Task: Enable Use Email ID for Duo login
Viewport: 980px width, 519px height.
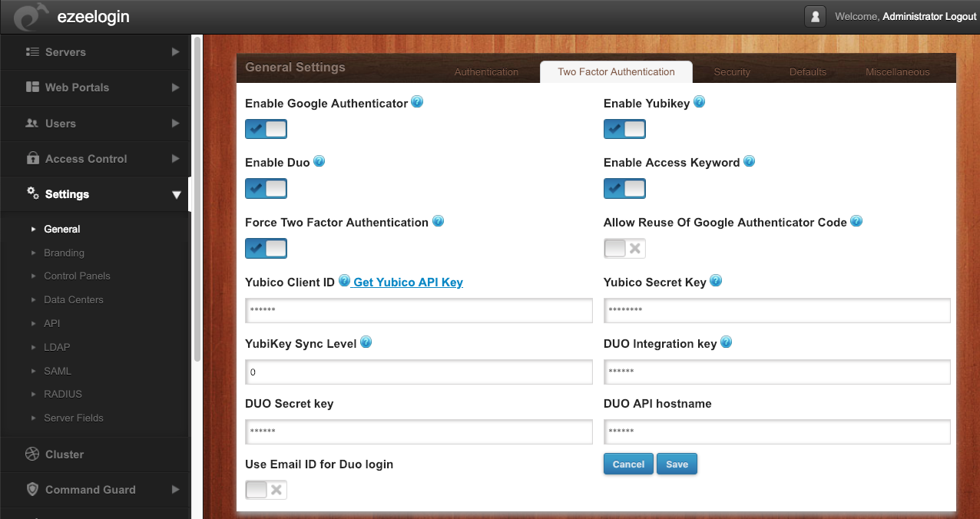Action: click(266, 490)
